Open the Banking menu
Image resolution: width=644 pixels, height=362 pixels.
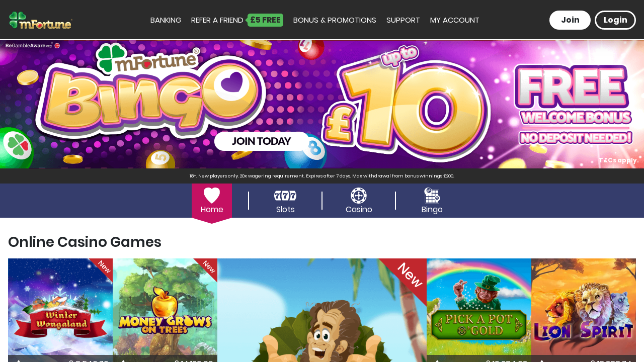tap(166, 20)
